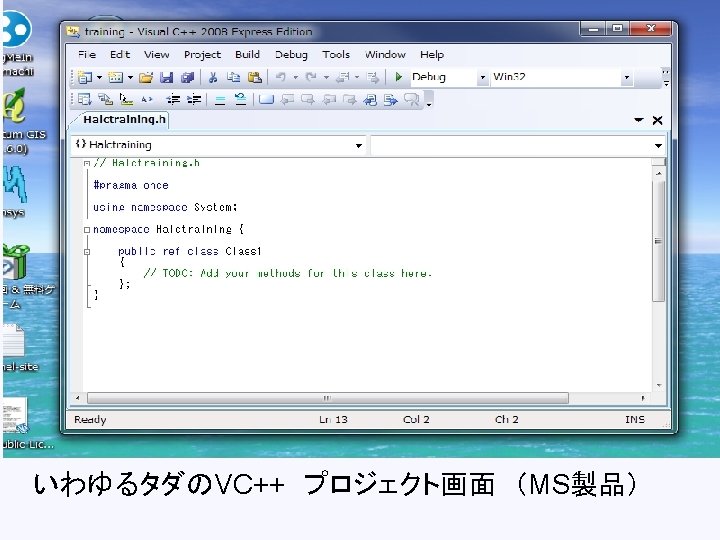The height and width of the screenshot is (540, 720).
Task: Open the Halctraining scope combo box
Action: pyautogui.click(x=219, y=145)
